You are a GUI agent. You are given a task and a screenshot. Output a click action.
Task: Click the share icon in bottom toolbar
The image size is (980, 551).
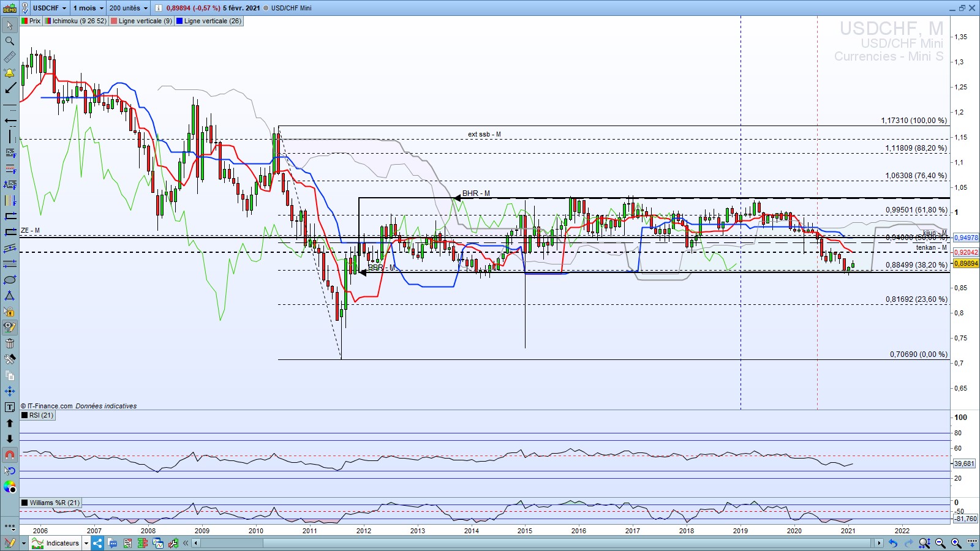pos(97,543)
